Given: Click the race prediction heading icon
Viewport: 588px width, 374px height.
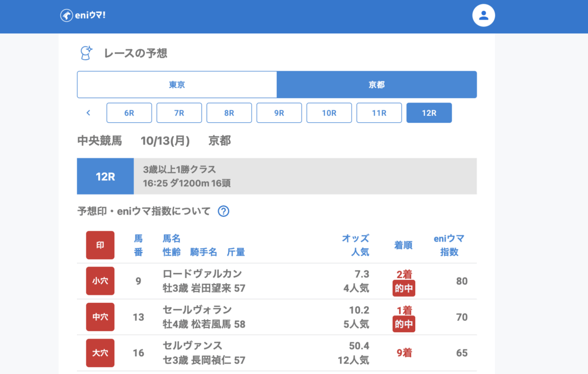Looking at the screenshot, I should click(86, 53).
